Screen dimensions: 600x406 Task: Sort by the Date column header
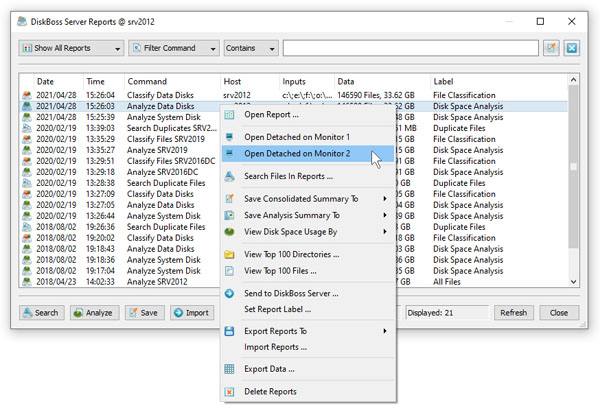click(x=58, y=82)
